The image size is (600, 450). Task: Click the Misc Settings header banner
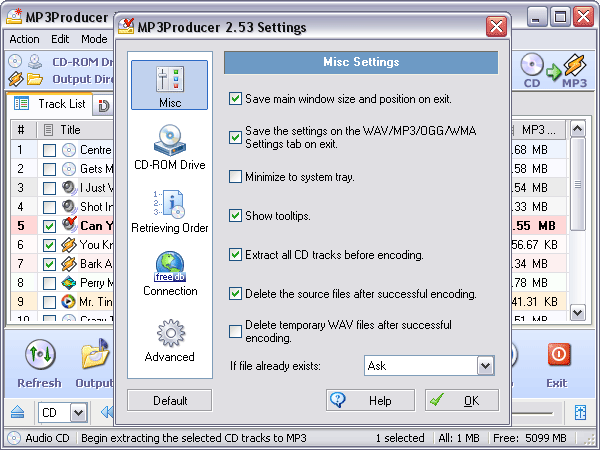point(361,62)
